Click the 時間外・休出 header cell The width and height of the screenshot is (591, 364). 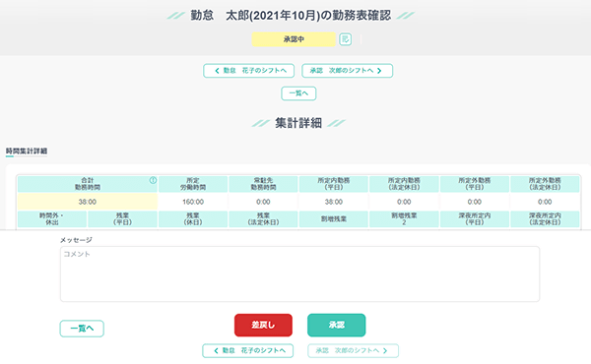tap(52, 219)
